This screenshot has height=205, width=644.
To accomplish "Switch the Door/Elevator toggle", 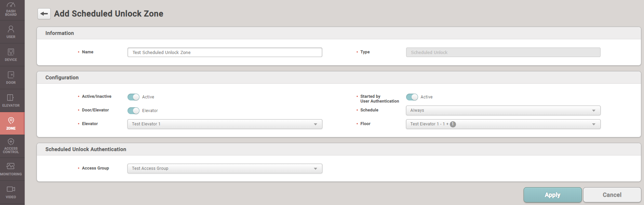I will point(133,111).
